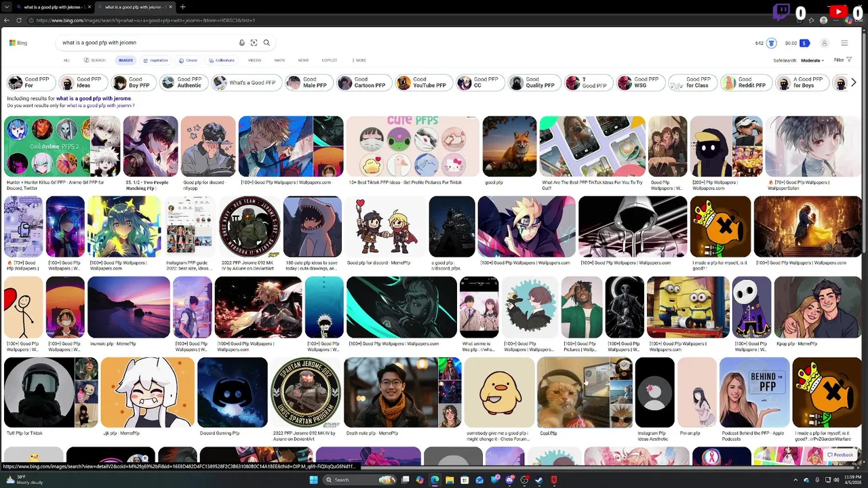Select the IMAGES tab
Image resolution: width=868 pixels, height=488 pixels.
(x=125, y=60)
